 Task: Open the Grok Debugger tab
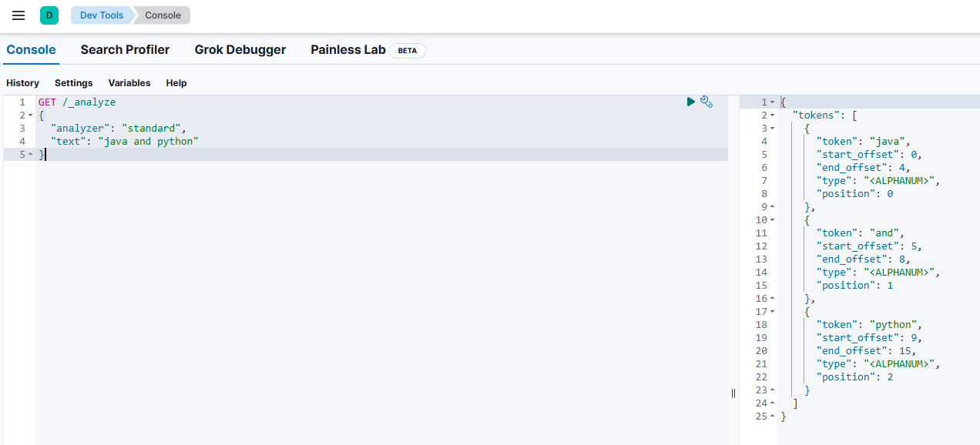pos(240,50)
